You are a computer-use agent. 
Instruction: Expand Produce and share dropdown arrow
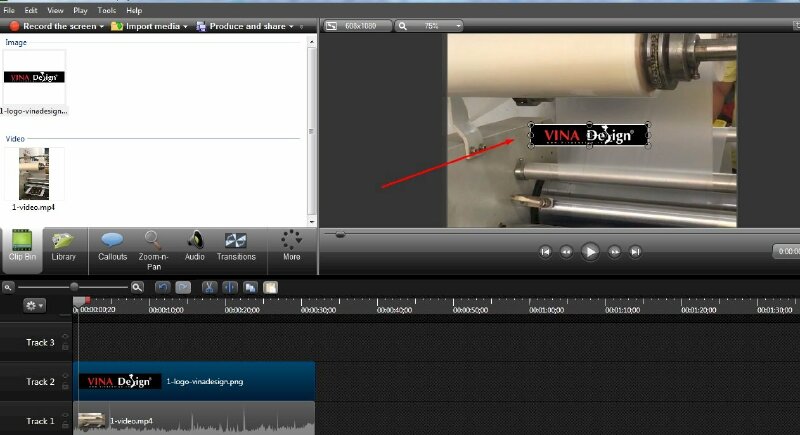[291, 26]
